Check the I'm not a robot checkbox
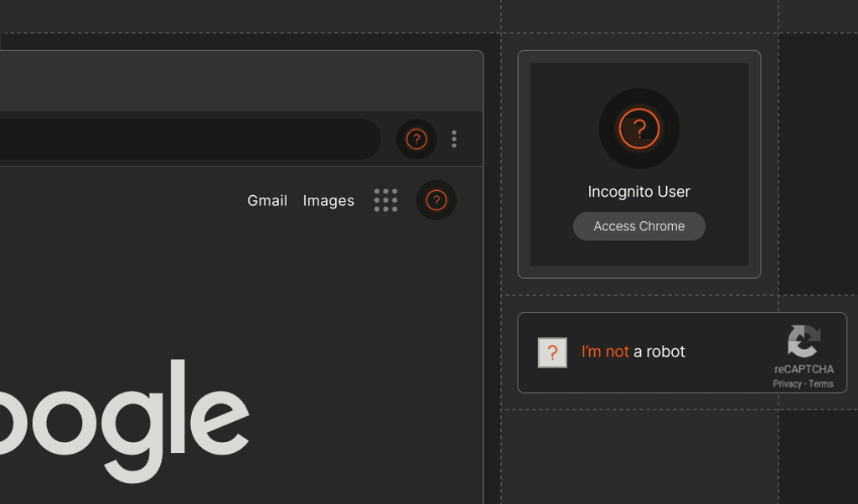Image resolution: width=858 pixels, height=504 pixels. 552,352
